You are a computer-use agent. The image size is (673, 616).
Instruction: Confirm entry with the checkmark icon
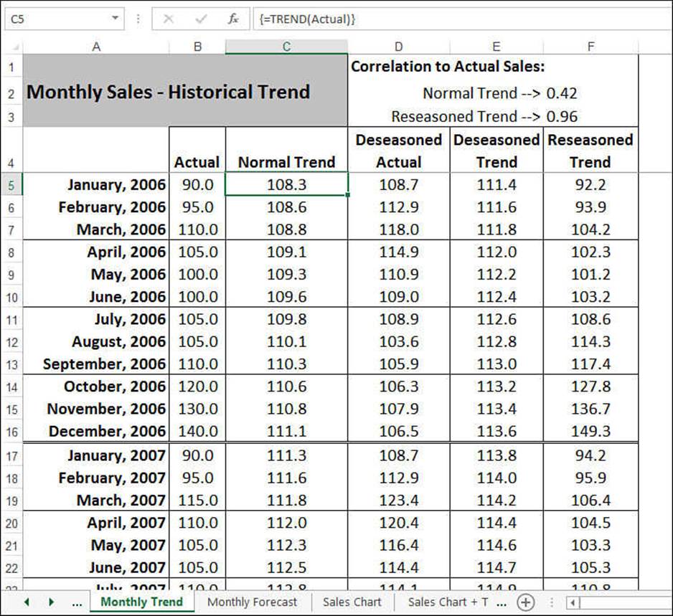200,19
